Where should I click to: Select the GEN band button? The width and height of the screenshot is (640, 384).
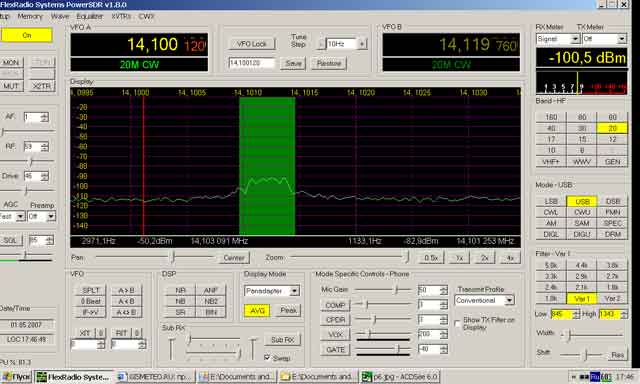point(612,162)
